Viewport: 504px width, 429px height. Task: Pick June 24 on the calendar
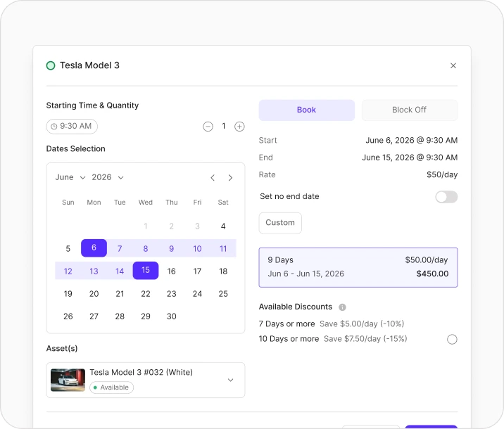pyautogui.click(x=197, y=294)
